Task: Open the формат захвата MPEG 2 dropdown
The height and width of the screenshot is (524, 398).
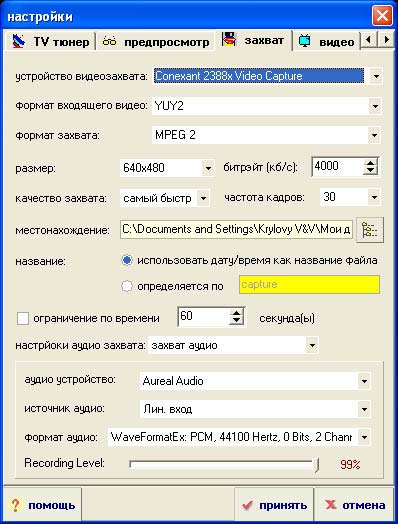Action: pyautogui.click(x=375, y=135)
